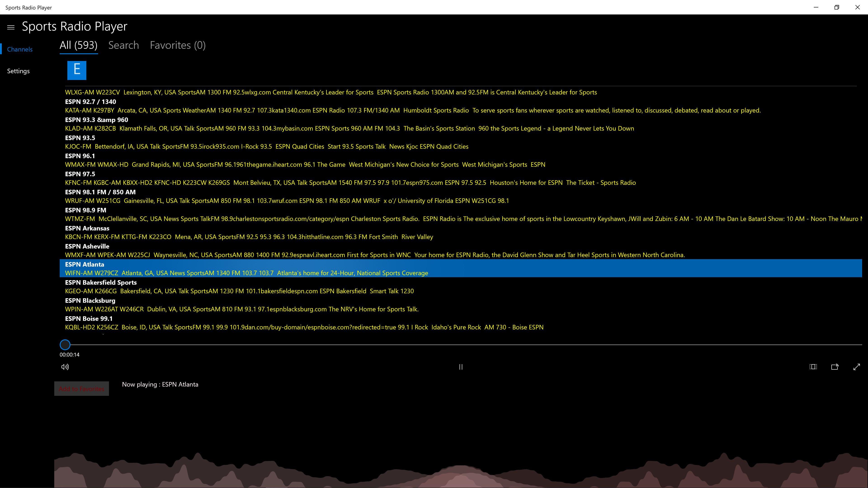Image resolution: width=868 pixels, height=488 pixels.
Task: Click the playback seek slider thumb
Action: click(65, 345)
